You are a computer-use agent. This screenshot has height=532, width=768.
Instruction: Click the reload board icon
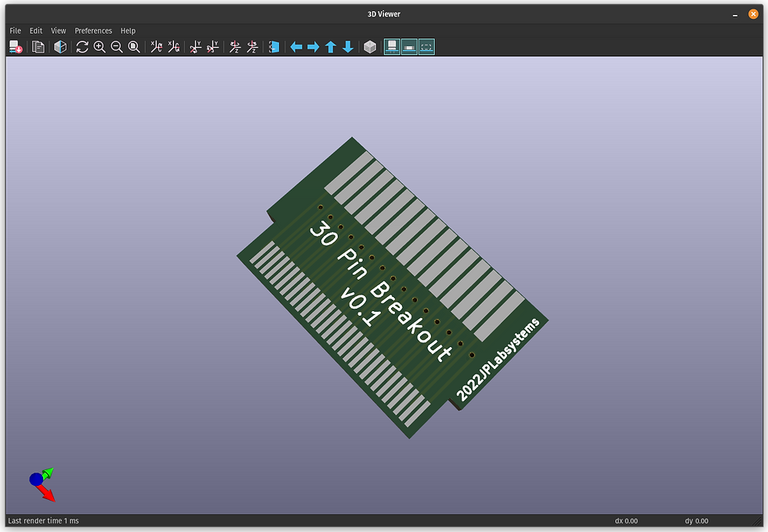tap(16, 47)
